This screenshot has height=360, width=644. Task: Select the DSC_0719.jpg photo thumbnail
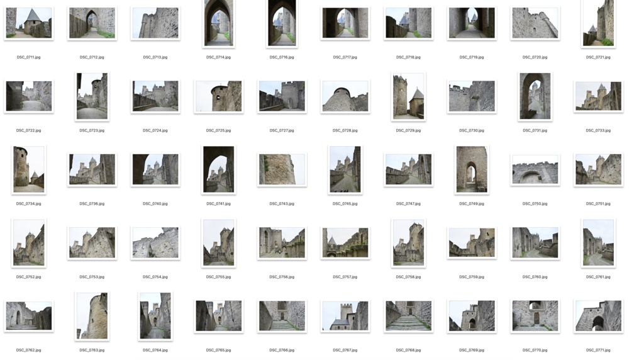click(472, 23)
